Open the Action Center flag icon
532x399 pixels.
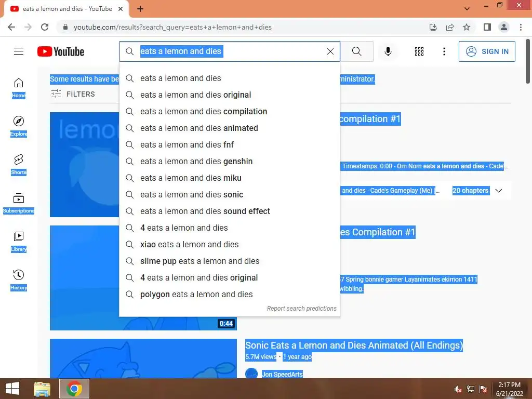tap(483, 389)
